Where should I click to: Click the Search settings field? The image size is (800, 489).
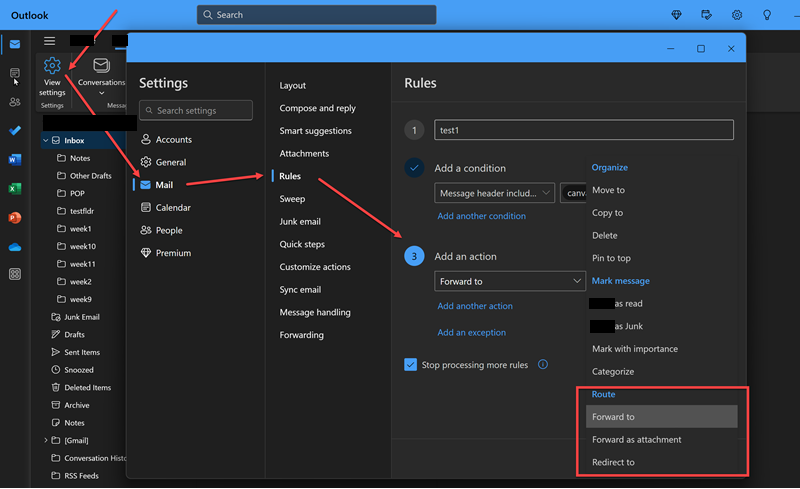(x=196, y=110)
